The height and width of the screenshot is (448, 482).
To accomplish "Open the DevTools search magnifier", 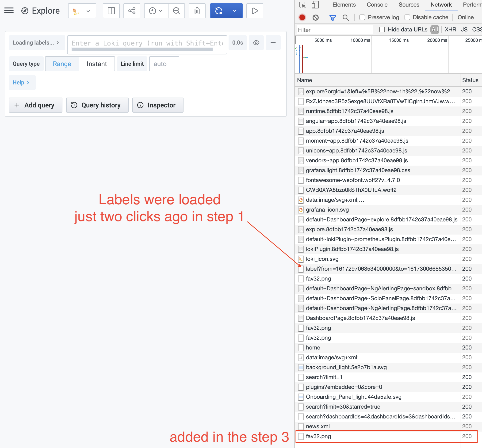I will coord(346,17).
